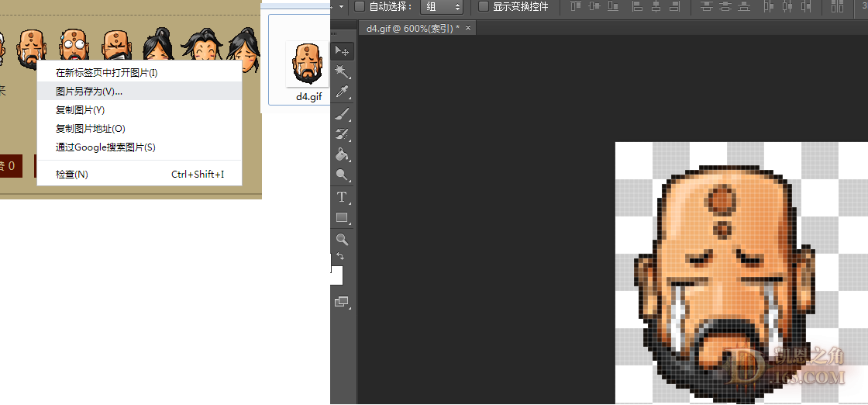Screen dimensions: 868x405
Task: Select the Type (T) tool
Action: click(x=342, y=197)
